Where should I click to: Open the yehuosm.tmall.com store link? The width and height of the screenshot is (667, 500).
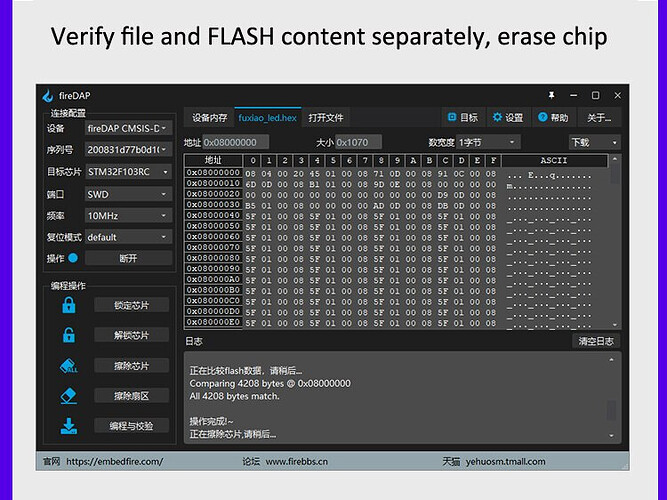(x=505, y=461)
